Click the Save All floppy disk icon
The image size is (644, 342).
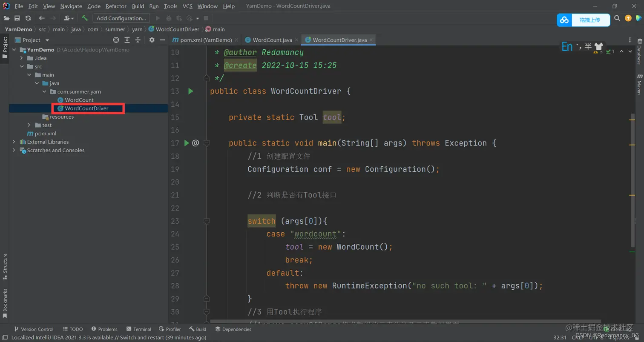(x=17, y=18)
